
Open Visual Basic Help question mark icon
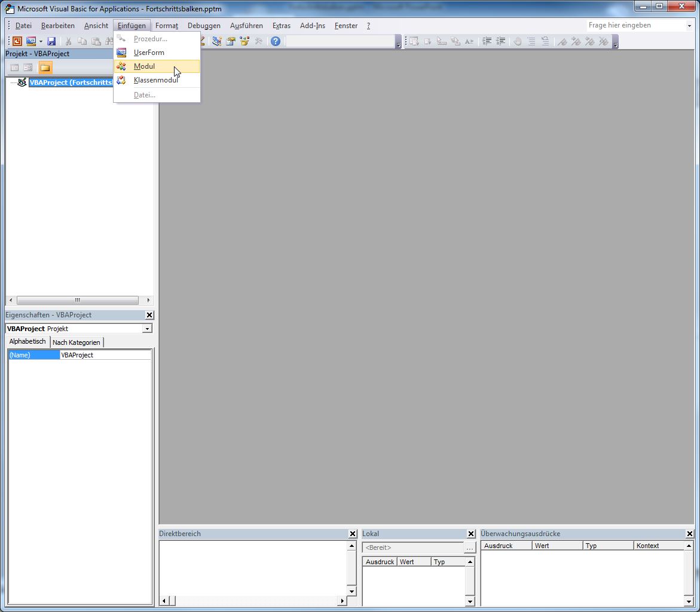click(x=276, y=41)
